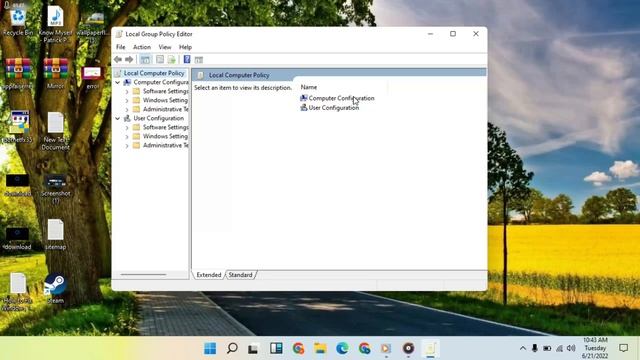Collapse the User Configuration tree node
The width and height of the screenshot is (640, 360).
118,118
